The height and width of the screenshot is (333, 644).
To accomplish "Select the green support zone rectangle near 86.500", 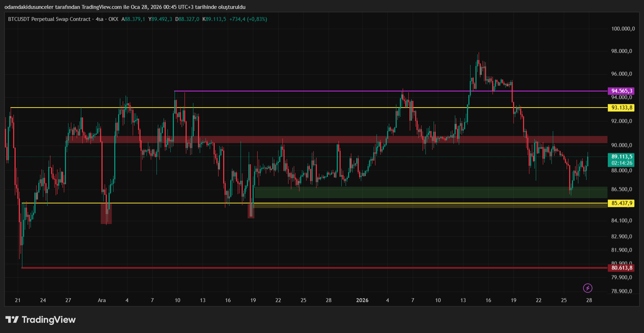I will click(x=430, y=192).
